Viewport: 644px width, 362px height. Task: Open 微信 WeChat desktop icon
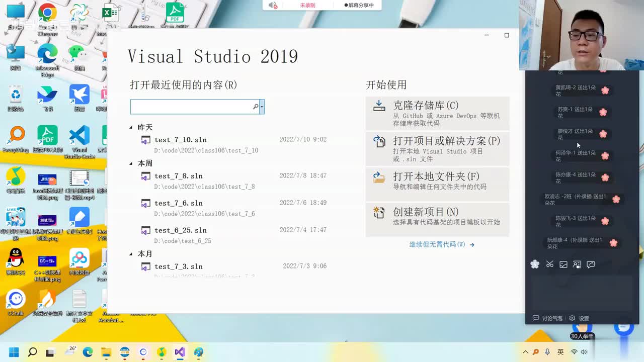pyautogui.click(x=78, y=57)
